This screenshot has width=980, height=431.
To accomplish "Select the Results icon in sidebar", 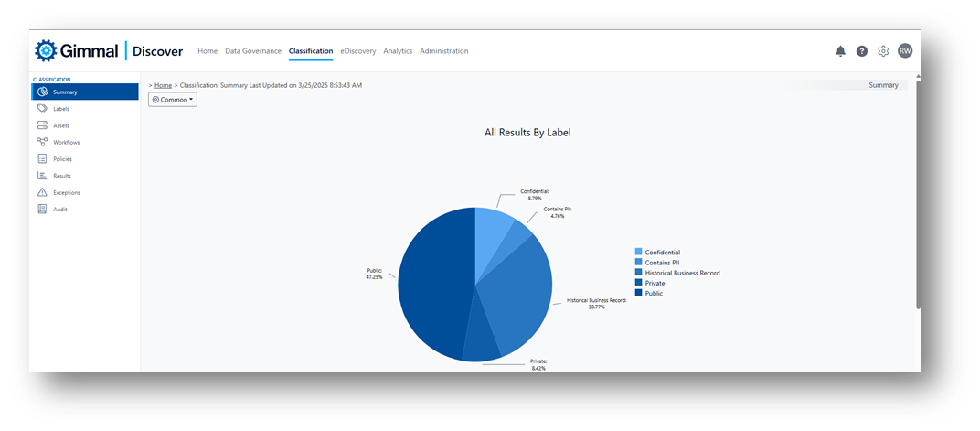I will (42, 176).
